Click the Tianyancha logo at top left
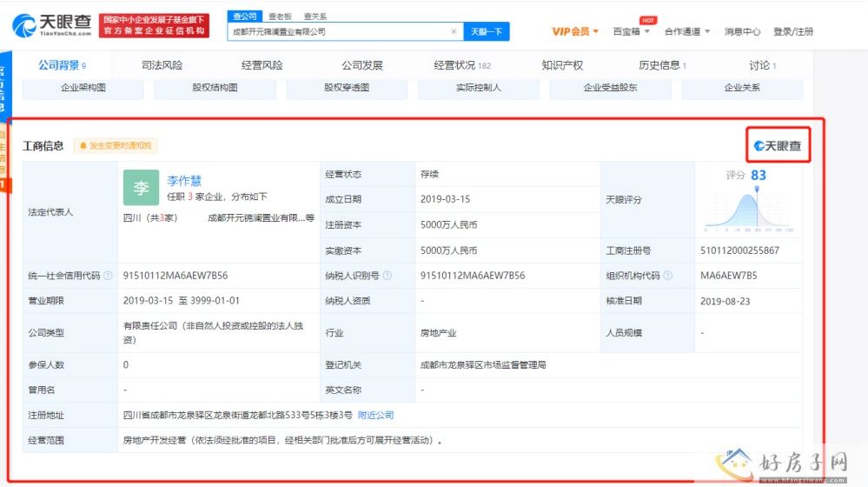The image size is (868, 487). click(52, 25)
